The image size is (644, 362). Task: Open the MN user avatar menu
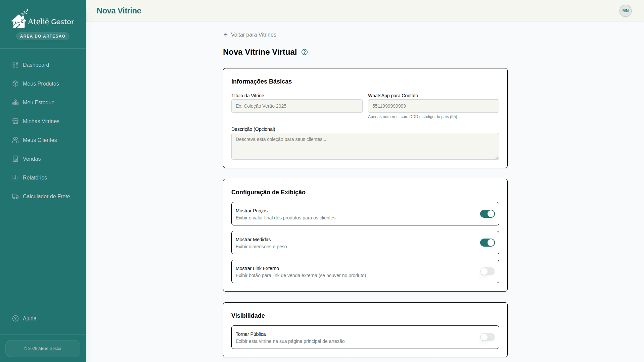tap(625, 11)
